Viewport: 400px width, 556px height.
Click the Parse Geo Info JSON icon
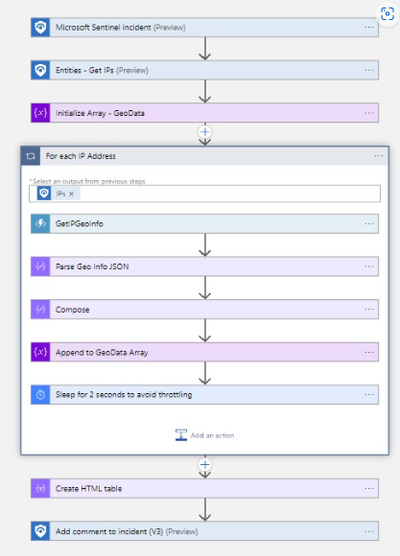coord(40,266)
